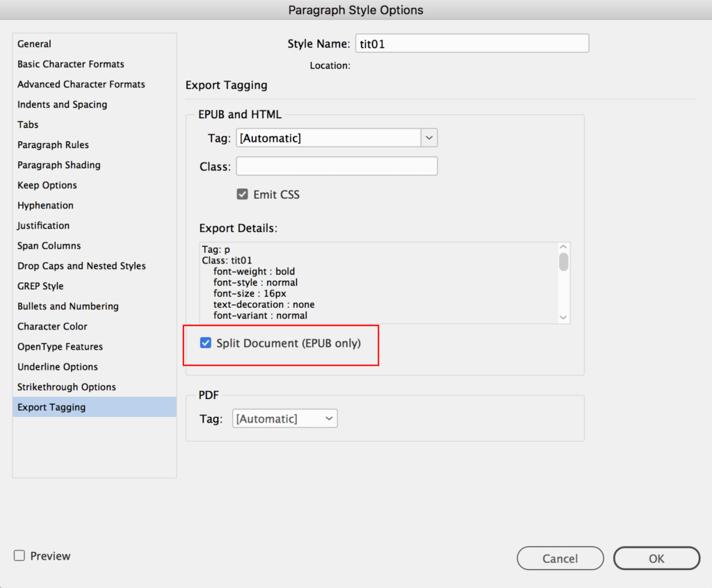
Task: Dismiss the dialog via Cancel
Action: (x=560, y=558)
